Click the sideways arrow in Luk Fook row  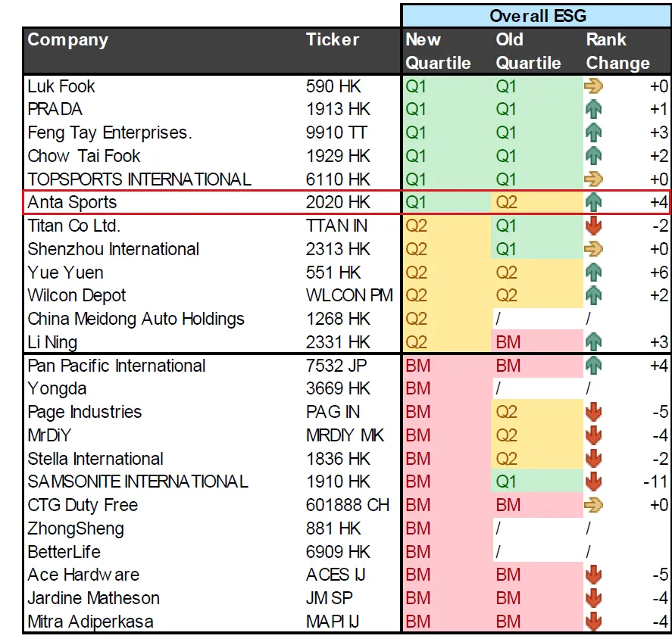pos(593,86)
